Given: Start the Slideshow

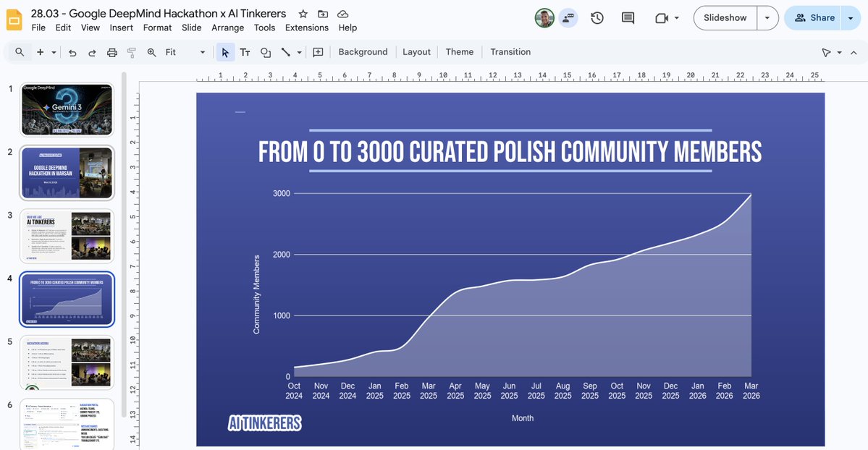Looking at the screenshot, I should 725,17.
